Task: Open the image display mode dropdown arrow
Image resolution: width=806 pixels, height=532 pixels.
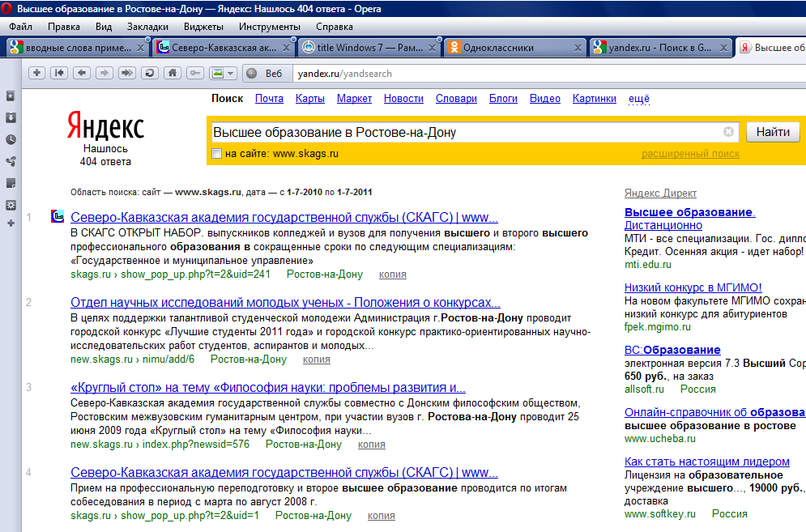Action: pos(231,73)
